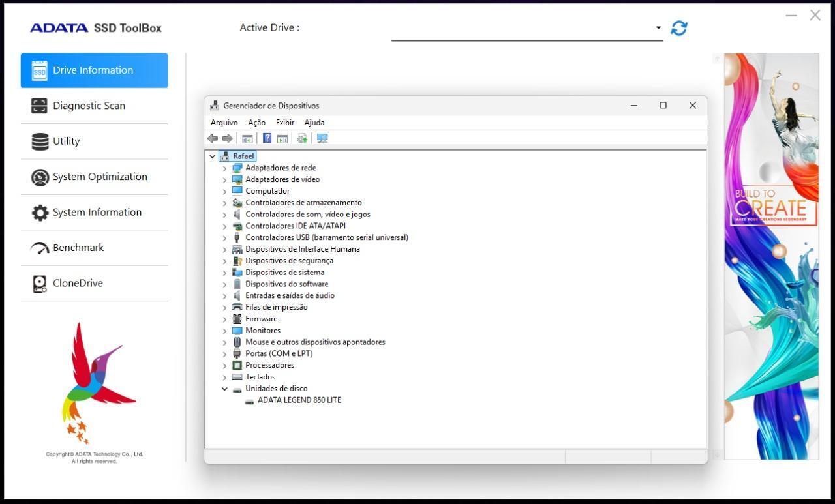The width and height of the screenshot is (835, 504).
Task: Show System Information panel
Action: click(94, 212)
